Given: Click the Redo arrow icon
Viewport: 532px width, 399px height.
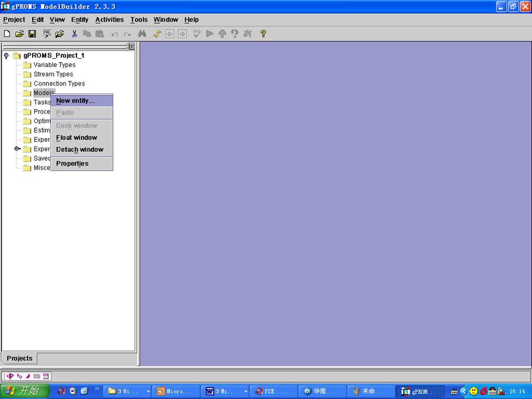Looking at the screenshot, I should click(x=127, y=34).
